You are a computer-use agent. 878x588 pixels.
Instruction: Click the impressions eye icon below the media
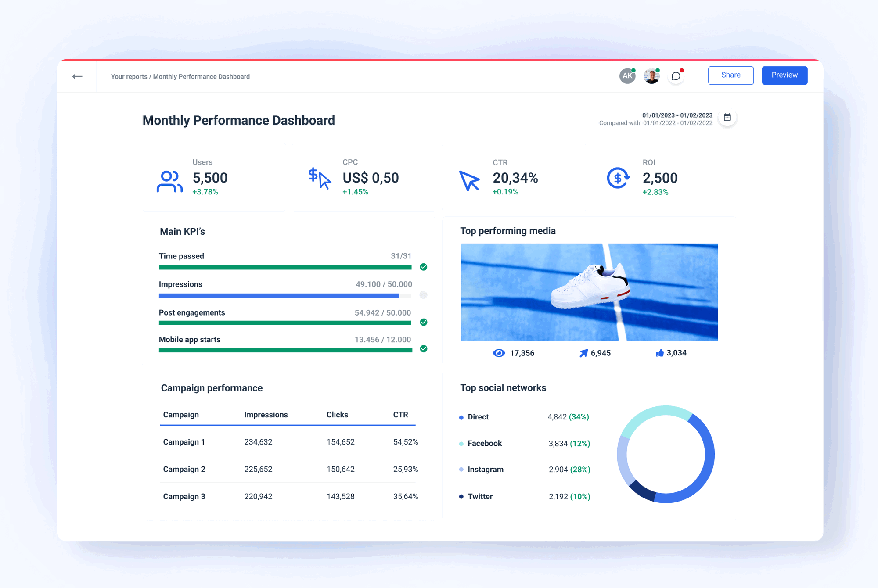(498, 352)
